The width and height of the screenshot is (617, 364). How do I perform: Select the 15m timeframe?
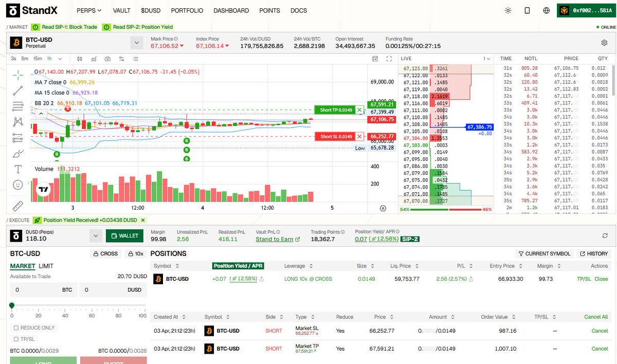coord(38,59)
